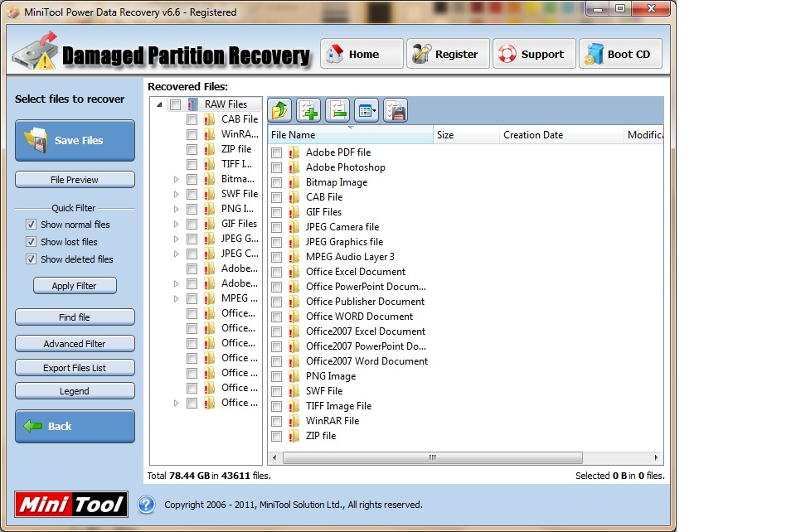
Task: Expand the Bitma... node in tree
Action: (176, 179)
